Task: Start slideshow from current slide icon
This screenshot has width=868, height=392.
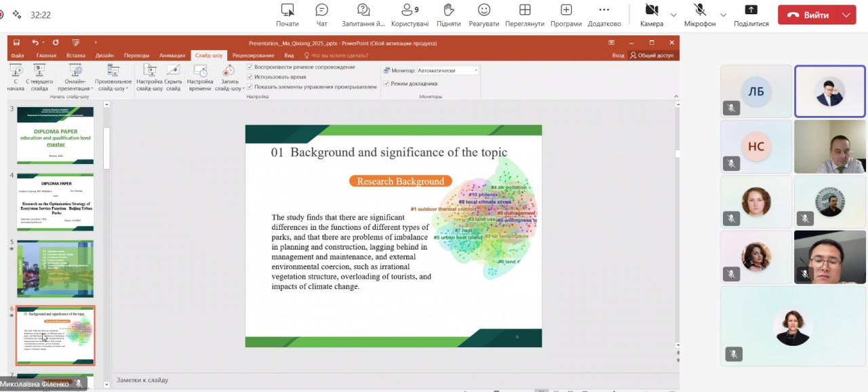Action: (39, 71)
